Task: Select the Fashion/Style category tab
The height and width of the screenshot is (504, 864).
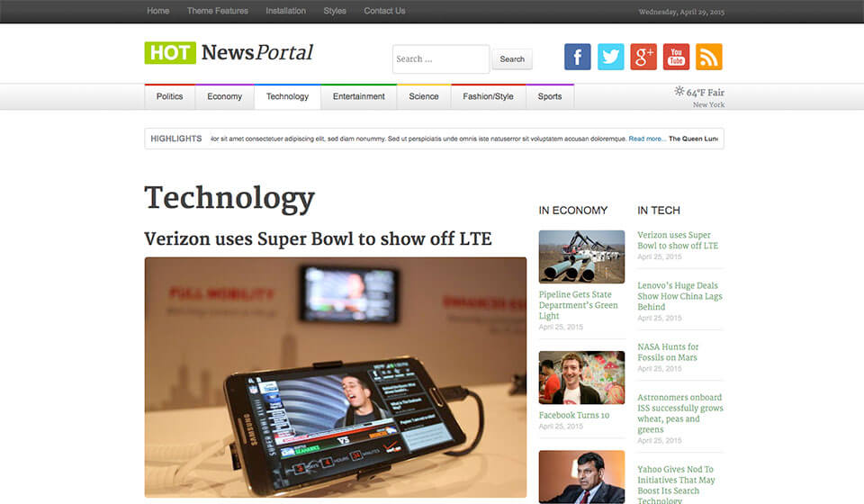Action: coord(488,96)
